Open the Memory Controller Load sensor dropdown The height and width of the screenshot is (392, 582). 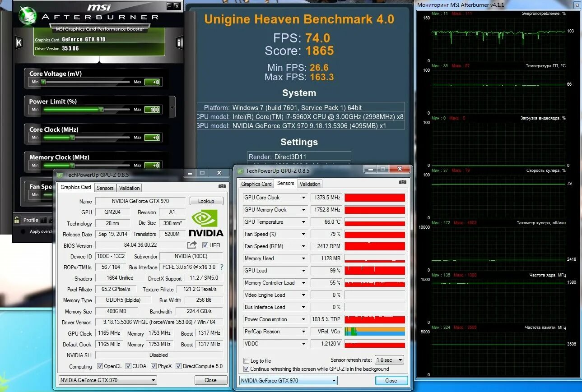pyautogui.click(x=303, y=283)
